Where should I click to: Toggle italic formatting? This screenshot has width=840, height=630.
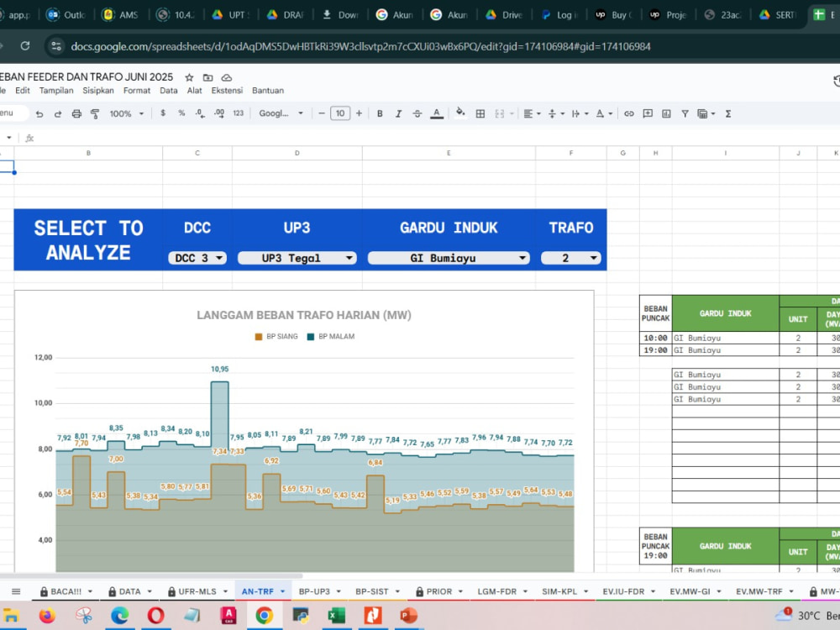pyautogui.click(x=398, y=113)
